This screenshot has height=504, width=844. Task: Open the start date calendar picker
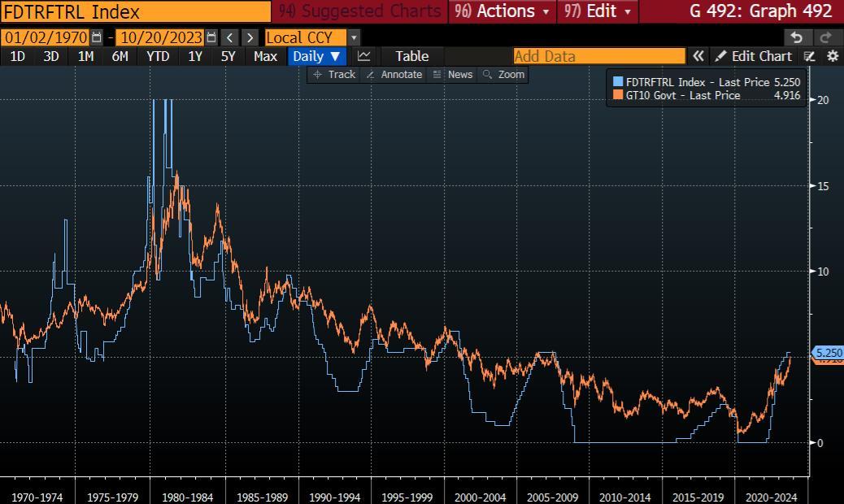click(97, 37)
